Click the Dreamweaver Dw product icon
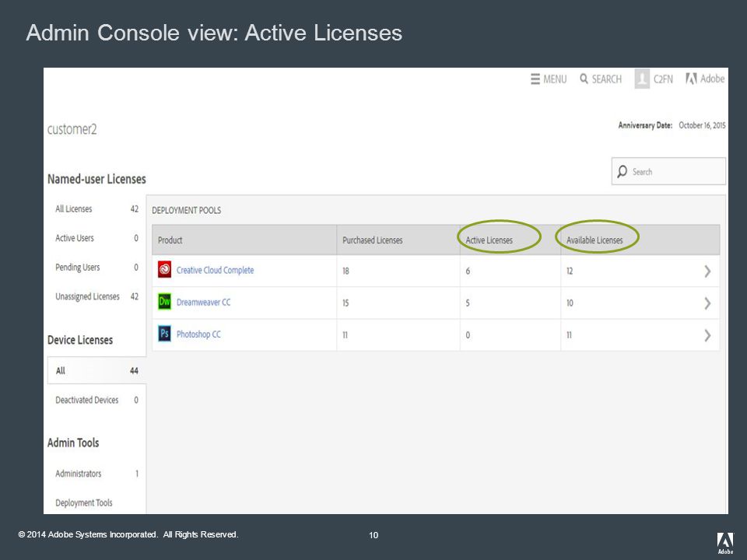The image size is (747, 560). click(164, 302)
